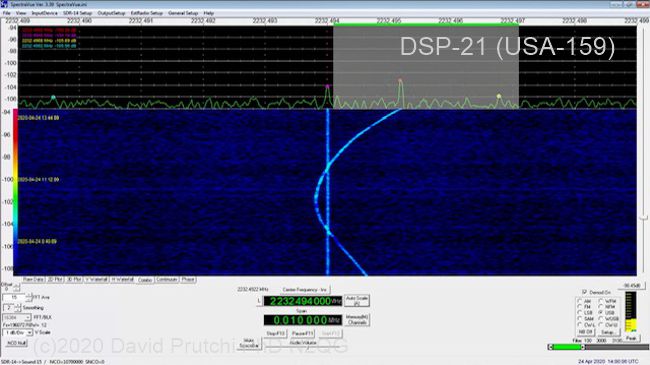Click the Center Frequency - Inc button
This screenshot has width=650, height=365.
pos(305,290)
